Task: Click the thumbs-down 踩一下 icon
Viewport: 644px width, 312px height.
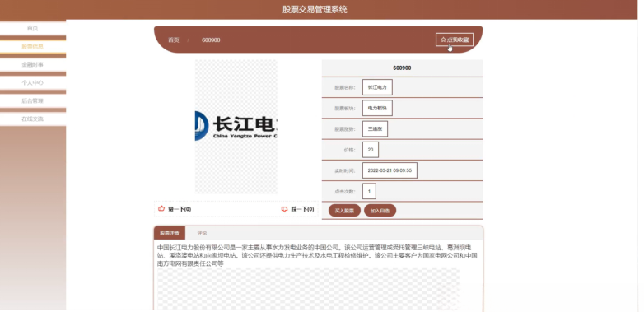Action: [x=284, y=209]
